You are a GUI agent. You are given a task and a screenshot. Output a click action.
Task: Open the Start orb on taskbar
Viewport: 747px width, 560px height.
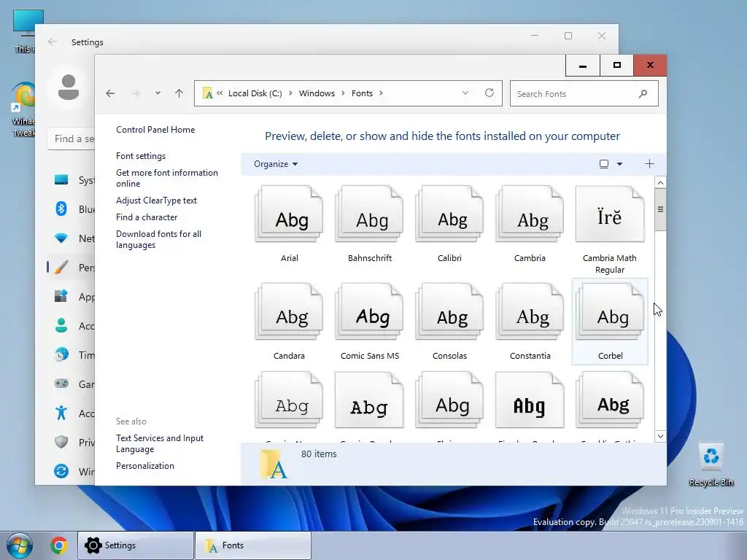pyautogui.click(x=19, y=545)
